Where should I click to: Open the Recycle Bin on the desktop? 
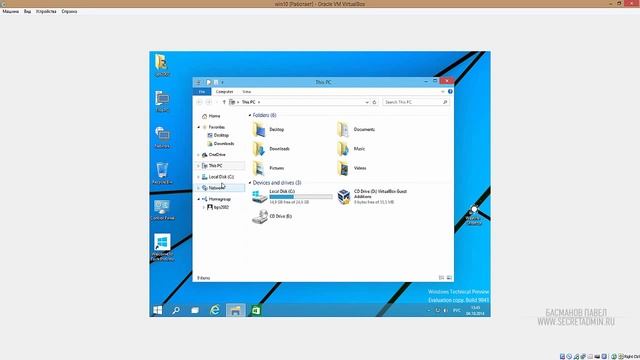(162, 173)
